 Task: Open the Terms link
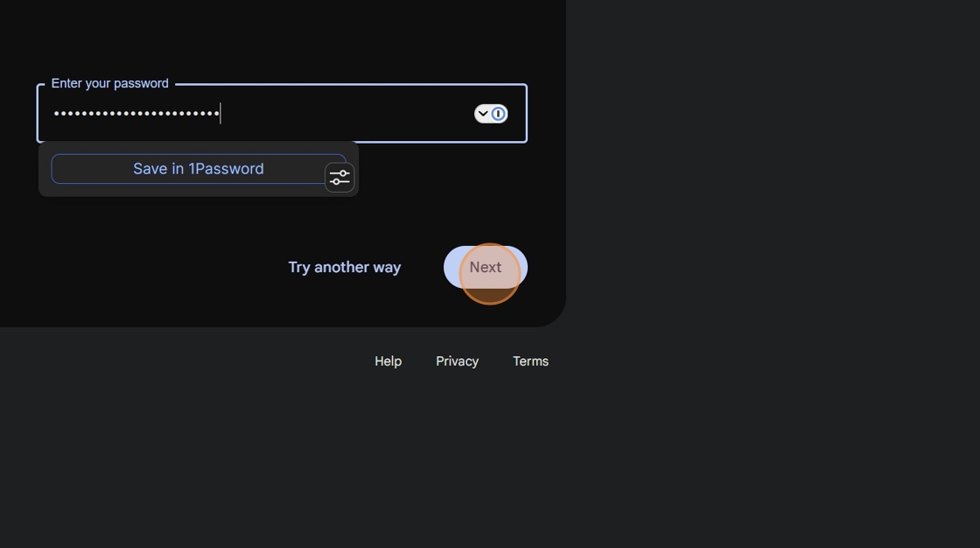tap(530, 362)
